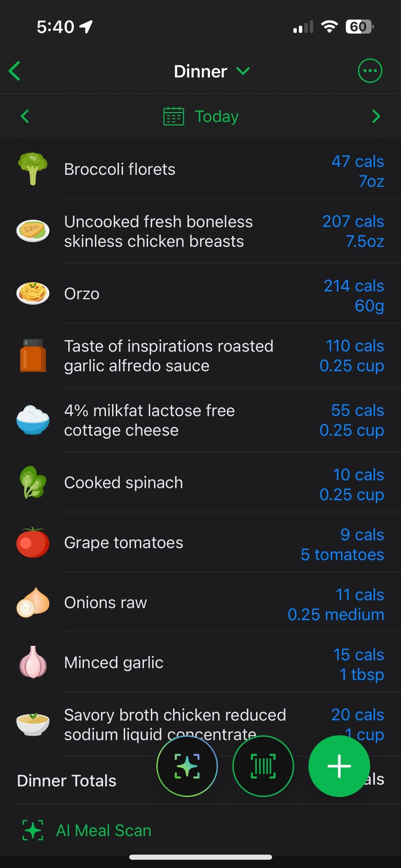Screen dimensions: 401x868
Task: Tap the floating AI meal scan button
Action: click(x=187, y=766)
